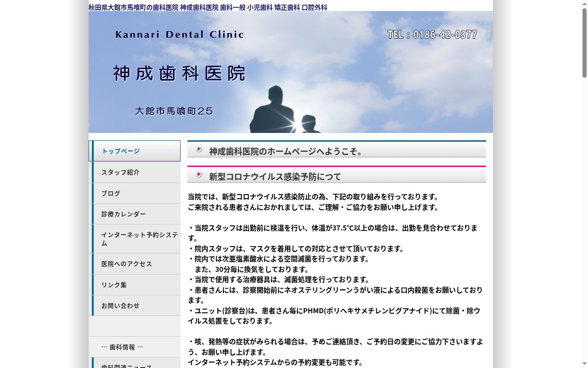588x368 pixels.
Task: Click the line インターネット予約システムからの予約変更も可能です
Action: pos(276,362)
